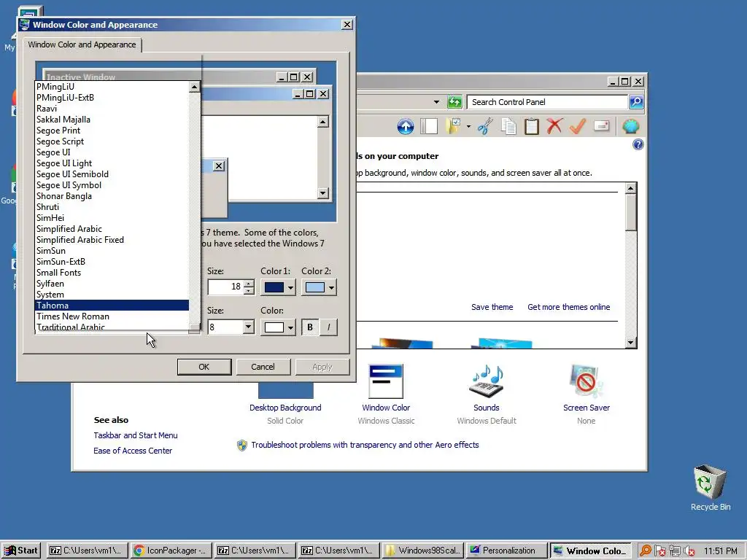Toggle the Bold font button
Screen dimensions: 747x560
[310, 327]
